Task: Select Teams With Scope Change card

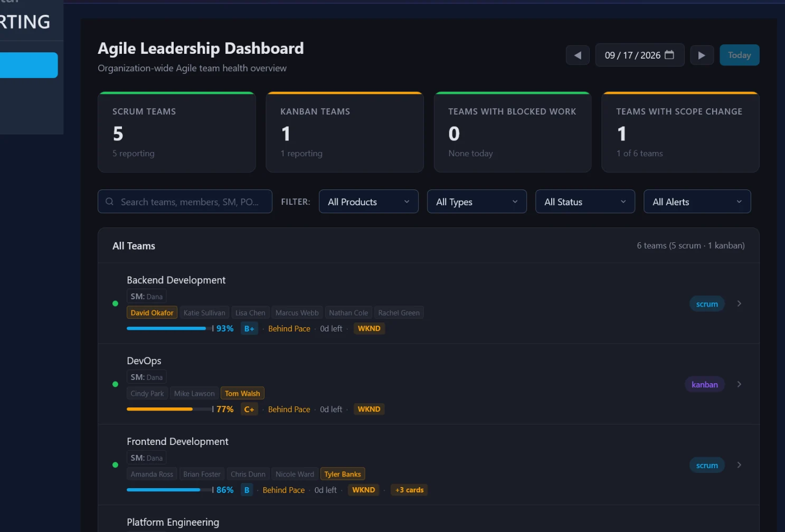Action: pos(680,132)
